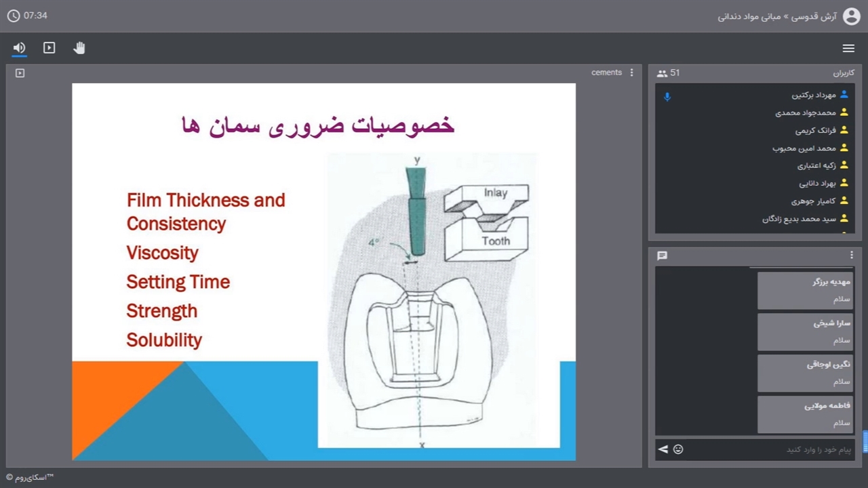Click the user profile avatar icon
Image resolution: width=868 pixels, height=488 pixels.
tap(851, 16)
